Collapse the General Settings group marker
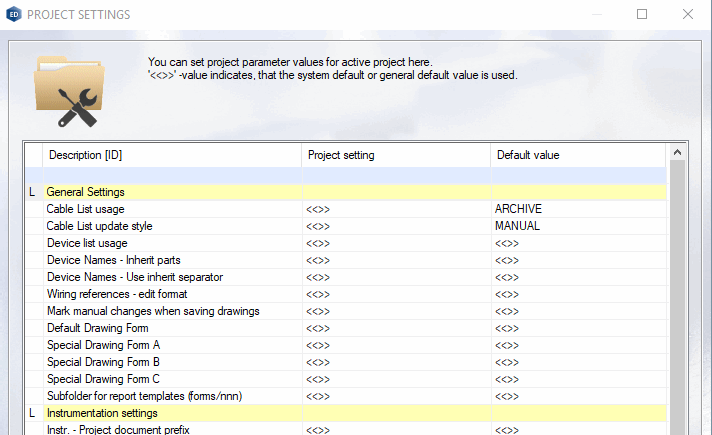Screen dimensions: 712x435 point(32,192)
